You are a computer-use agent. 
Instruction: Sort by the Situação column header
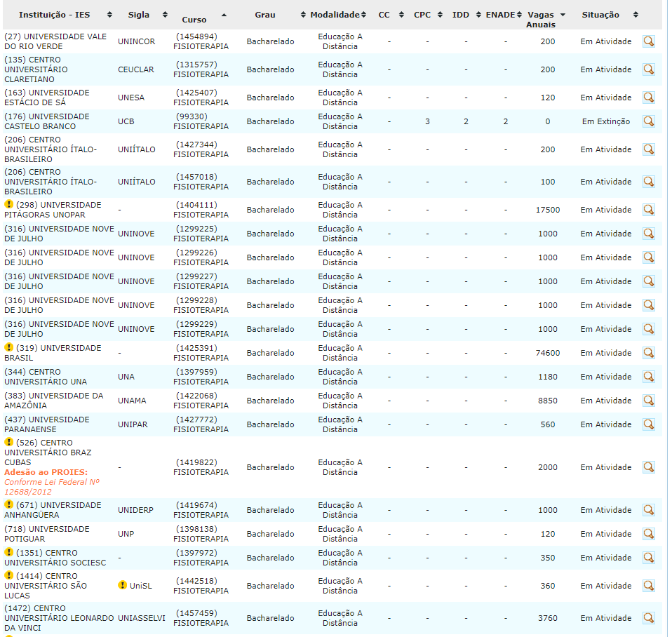600,15
